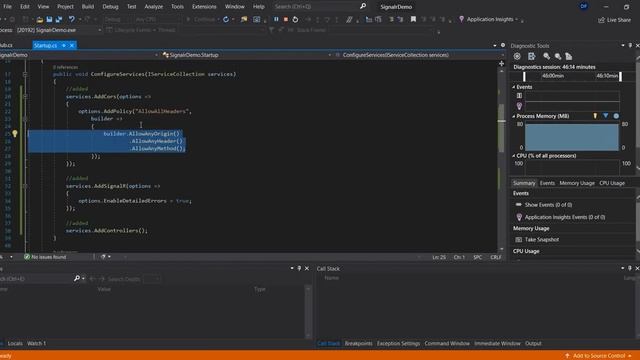
Task: Open the Extensions menu
Action: 204,7
